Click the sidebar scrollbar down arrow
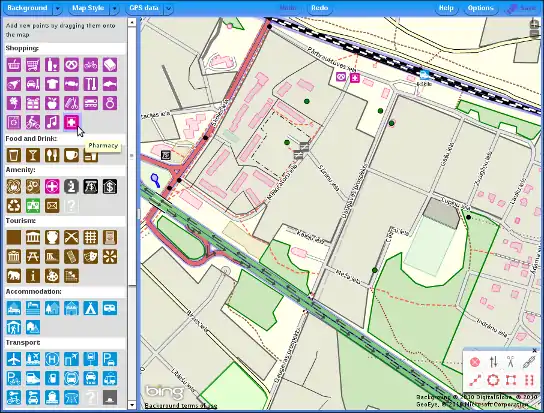 (132, 405)
